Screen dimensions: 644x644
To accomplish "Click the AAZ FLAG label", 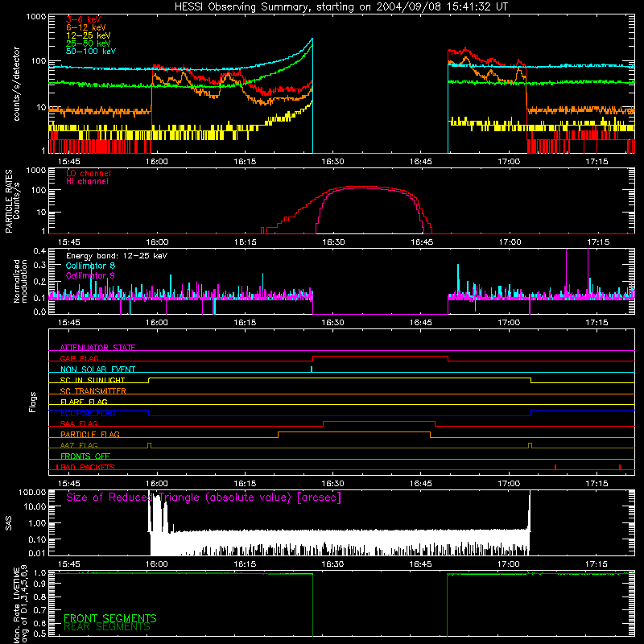I will 79,445.
